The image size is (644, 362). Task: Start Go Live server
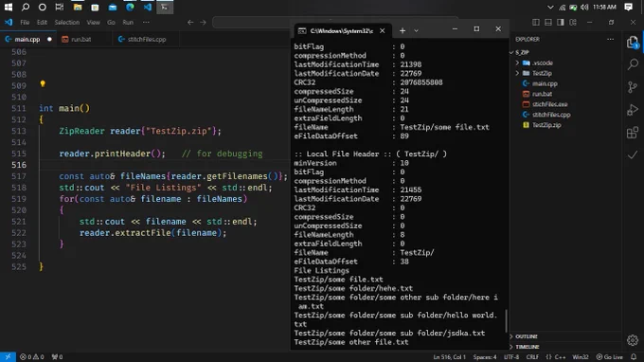pos(610,356)
